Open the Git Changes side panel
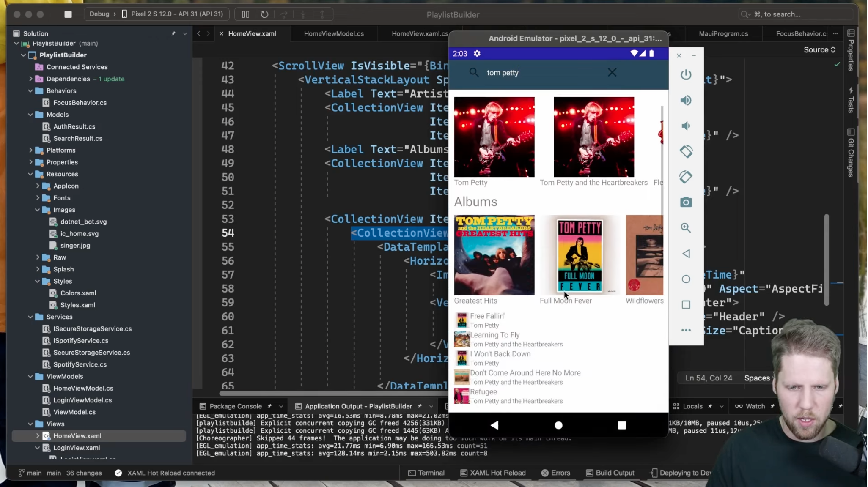This screenshot has height=487, width=868. click(x=851, y=152)
